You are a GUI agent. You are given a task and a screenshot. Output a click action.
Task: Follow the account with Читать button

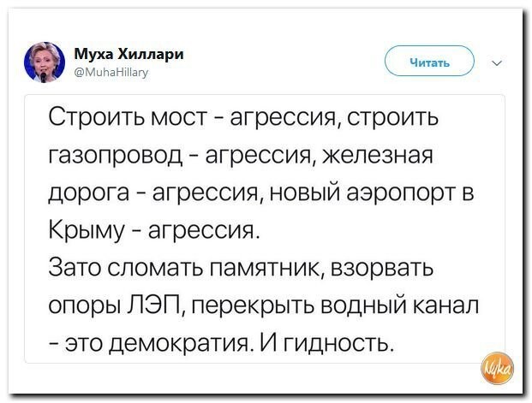coord(429,61)
